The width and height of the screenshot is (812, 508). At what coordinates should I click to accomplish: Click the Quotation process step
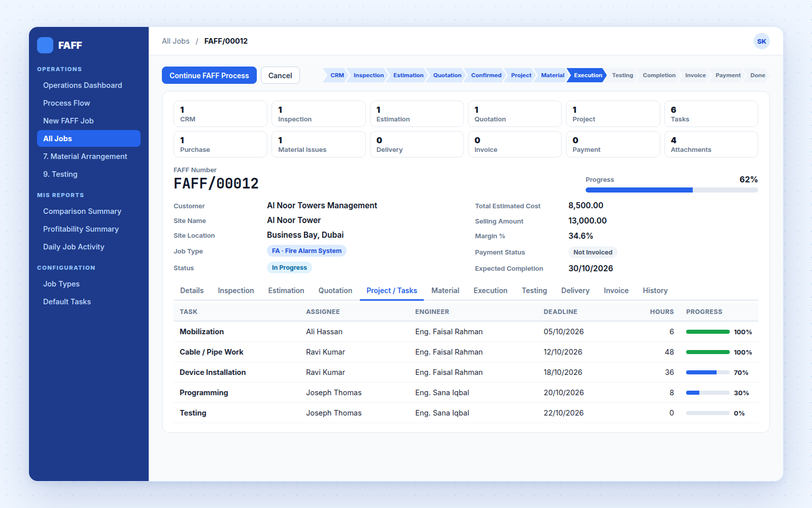click(x=447, y=75)
